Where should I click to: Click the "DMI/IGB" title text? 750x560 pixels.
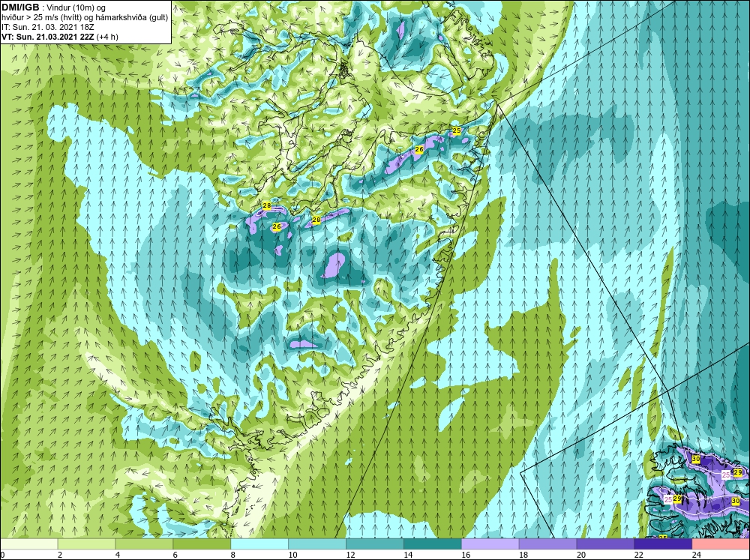click(20, 7)
